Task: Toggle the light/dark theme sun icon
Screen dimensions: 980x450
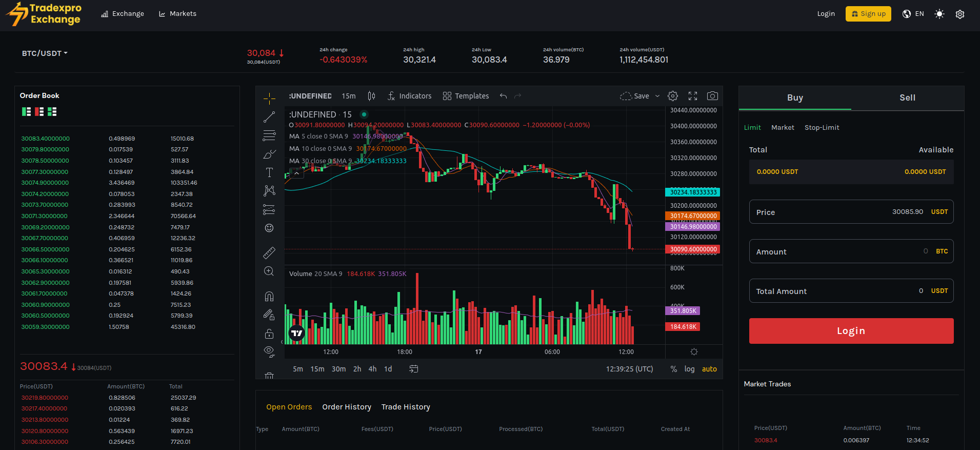Action: [939, 14]
